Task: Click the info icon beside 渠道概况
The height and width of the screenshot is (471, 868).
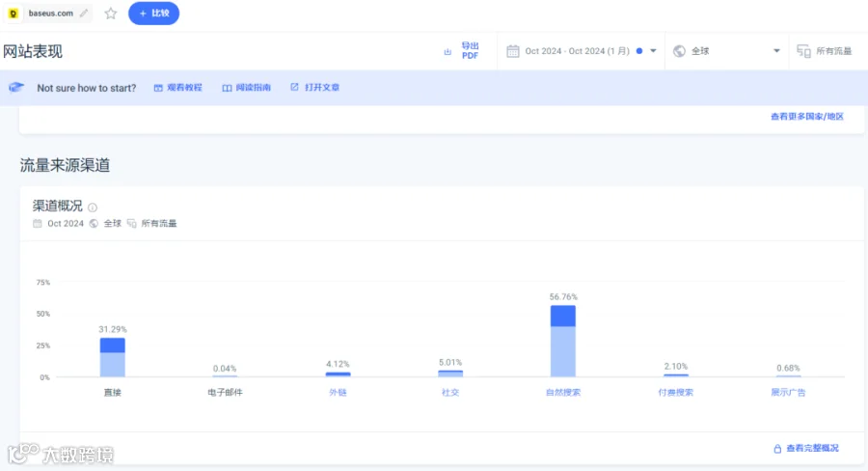Action: click(x=93, y=208)
